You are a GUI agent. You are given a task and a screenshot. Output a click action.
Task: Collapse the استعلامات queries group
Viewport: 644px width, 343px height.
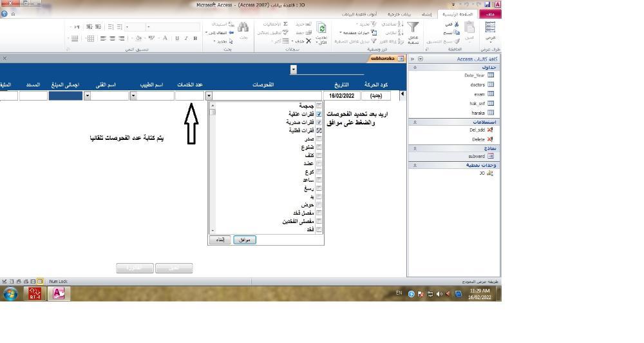(x=415, y=122)
